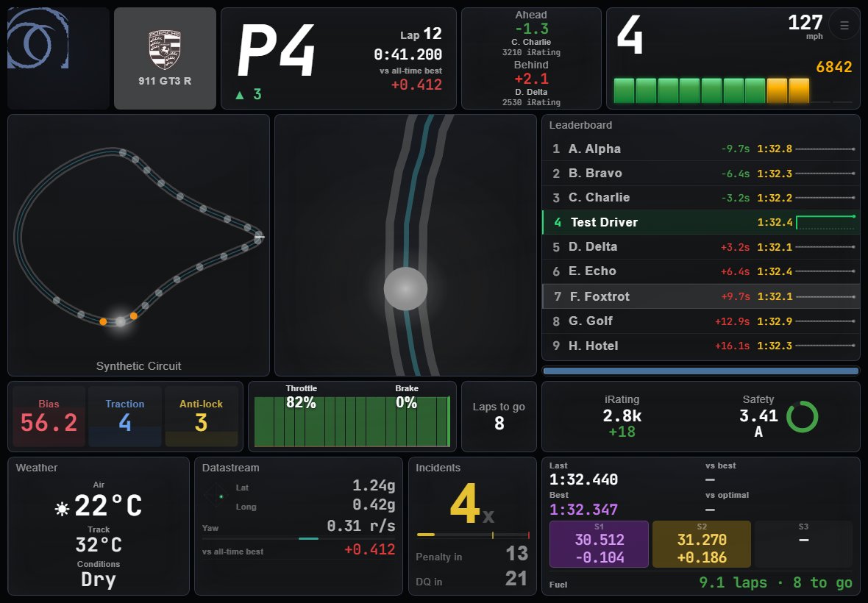Screen dimensions: 868x603
Task: Click the Safety 3.41 value
Action: pos(758,415)
